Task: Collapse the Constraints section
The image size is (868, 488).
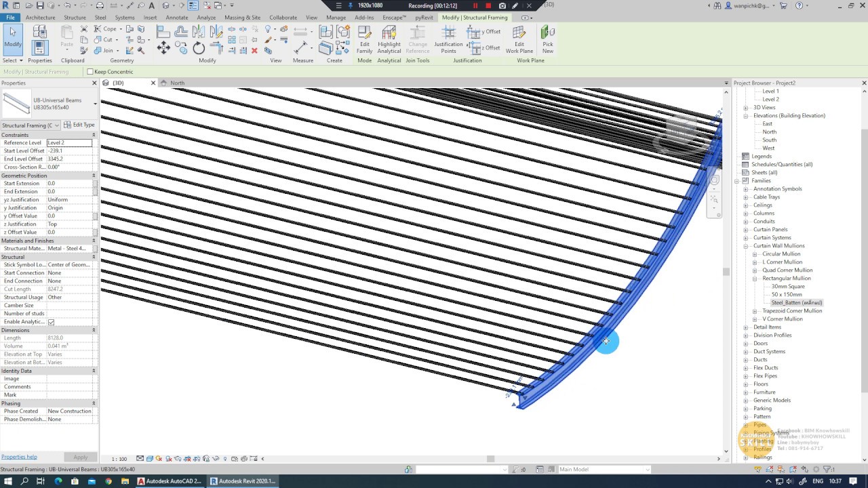Action: 94,135
